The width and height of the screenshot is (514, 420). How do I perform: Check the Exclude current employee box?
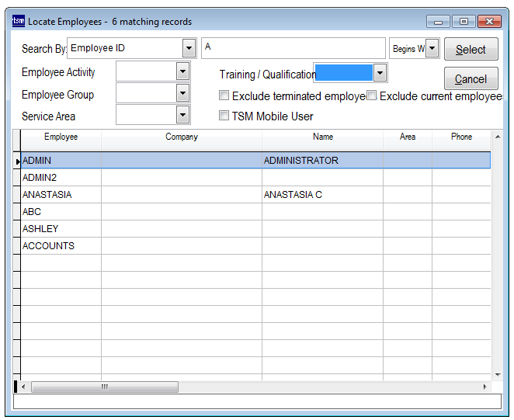click(372, 96)
